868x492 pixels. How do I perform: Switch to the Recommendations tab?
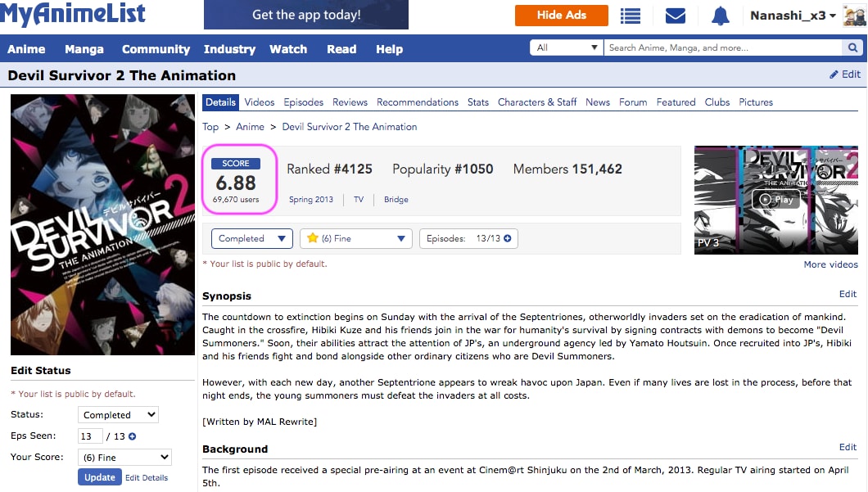coord(418,102)
